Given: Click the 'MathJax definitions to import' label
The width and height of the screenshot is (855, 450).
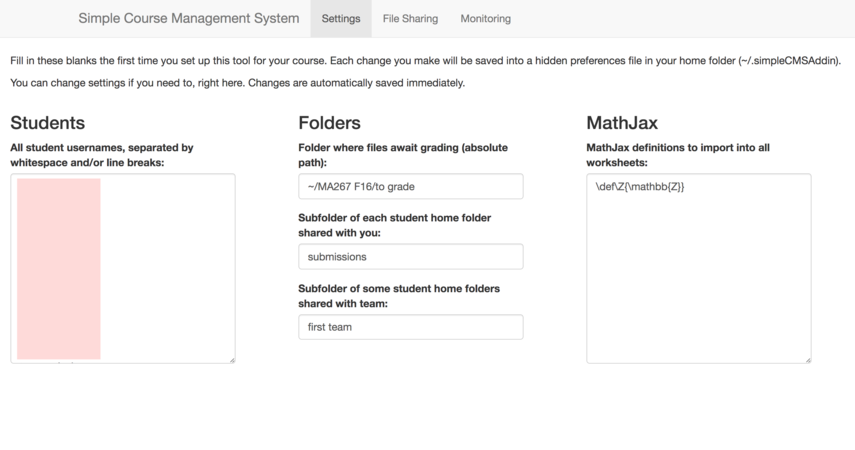Looking at the screenshot, I should [678, 155].
